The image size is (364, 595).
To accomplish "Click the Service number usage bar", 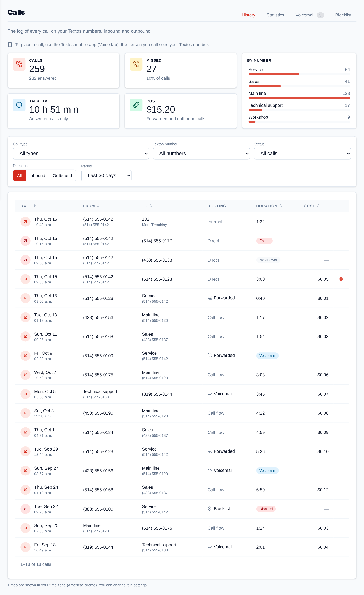I will [299, 74].
